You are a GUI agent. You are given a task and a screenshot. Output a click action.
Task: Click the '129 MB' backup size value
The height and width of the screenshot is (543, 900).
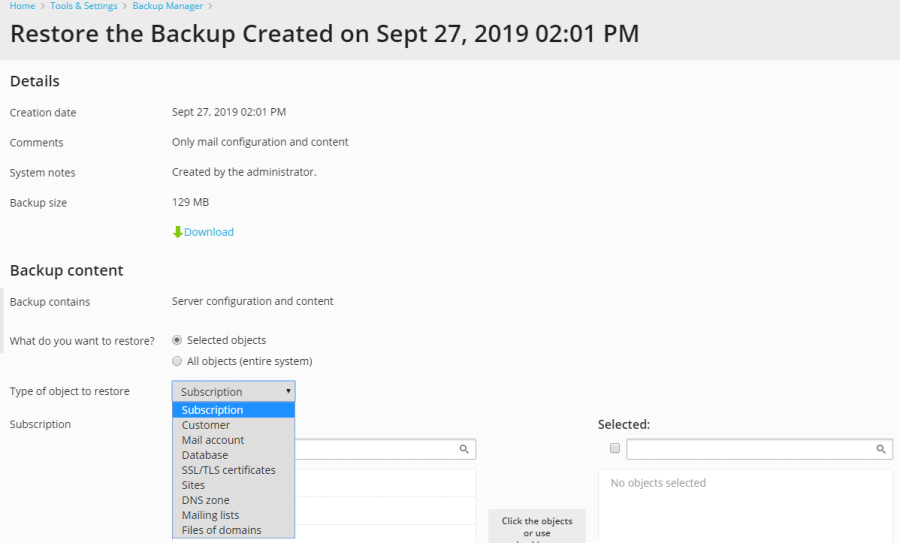click(x=191, y=202)
